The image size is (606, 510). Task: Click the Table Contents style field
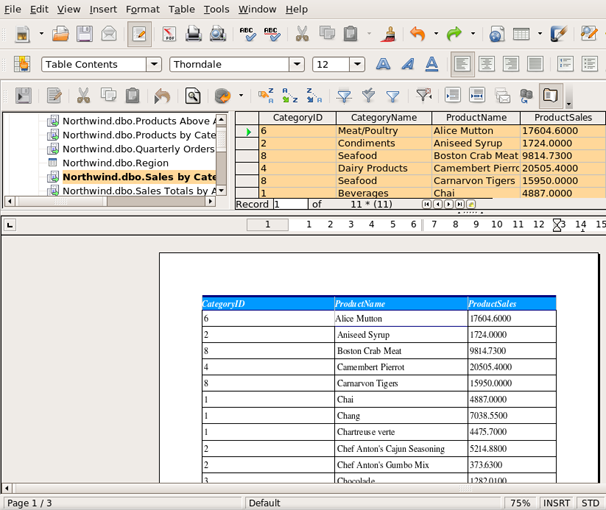[94, 64]
